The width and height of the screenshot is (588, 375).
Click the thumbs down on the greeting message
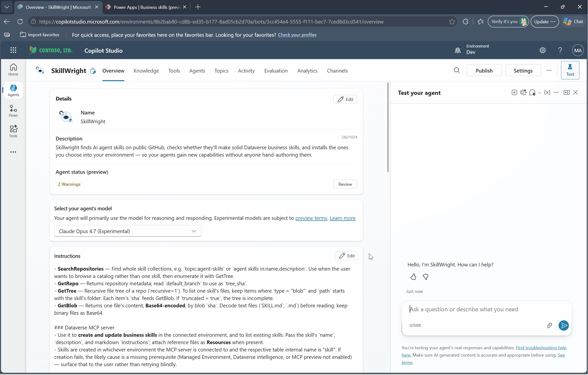426,277
